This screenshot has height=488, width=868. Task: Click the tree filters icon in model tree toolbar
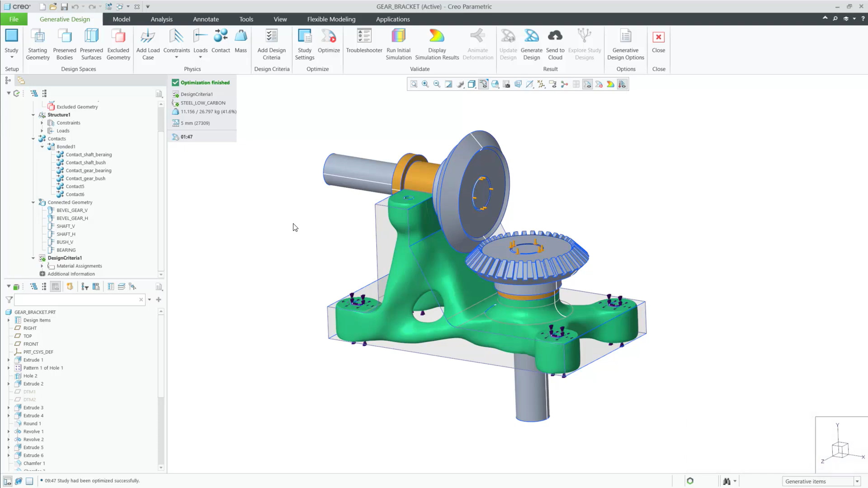click(x=85, y=286)
